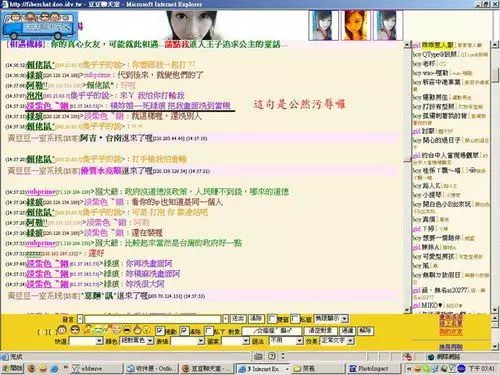The width and height of the screenshot is (500, 375).
Task: Select boy user 風 in the online list
Action: point(426,266)
